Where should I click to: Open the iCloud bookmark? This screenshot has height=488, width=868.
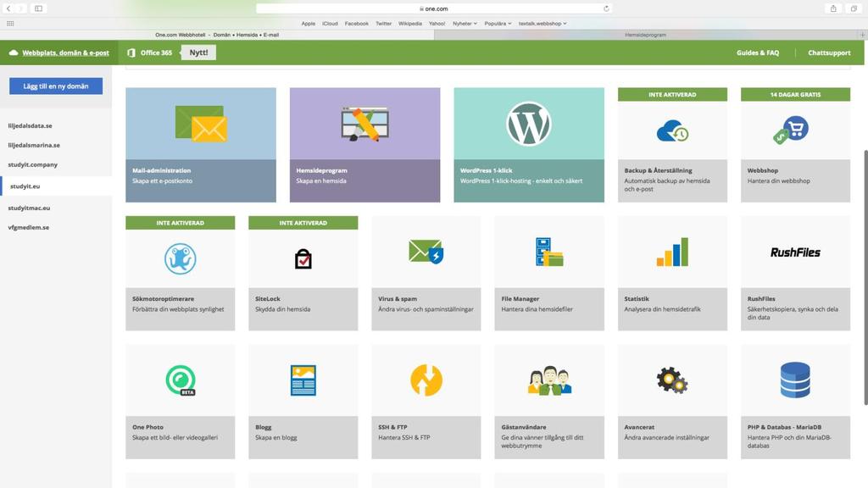click(330, 23)
